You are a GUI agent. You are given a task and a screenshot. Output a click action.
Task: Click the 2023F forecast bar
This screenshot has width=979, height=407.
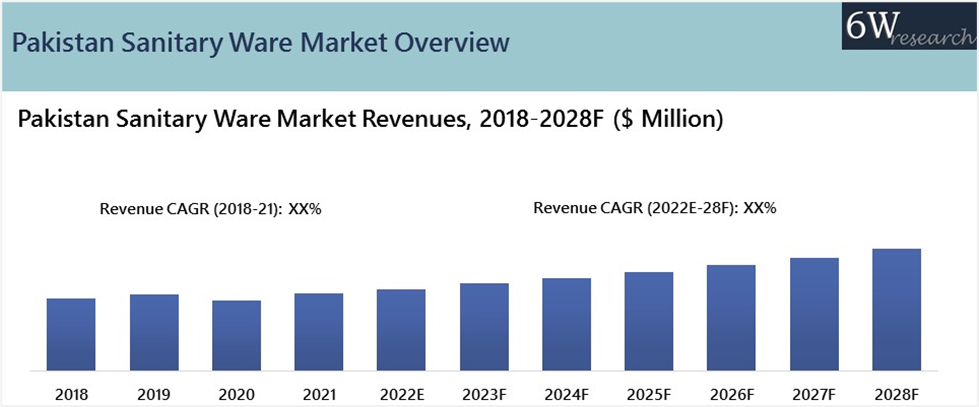click(x=484, y=325)
